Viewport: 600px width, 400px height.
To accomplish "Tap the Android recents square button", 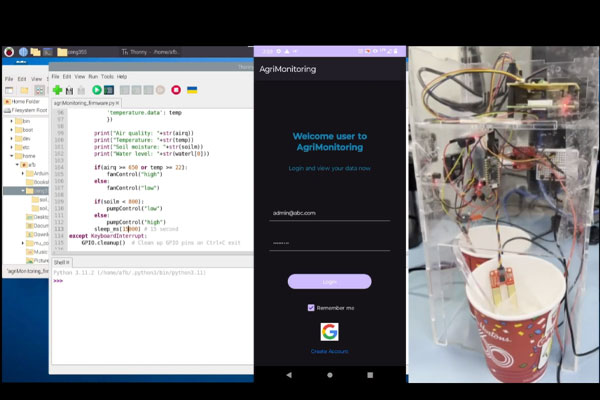I will pyautogui.click(x=370, y=375).
